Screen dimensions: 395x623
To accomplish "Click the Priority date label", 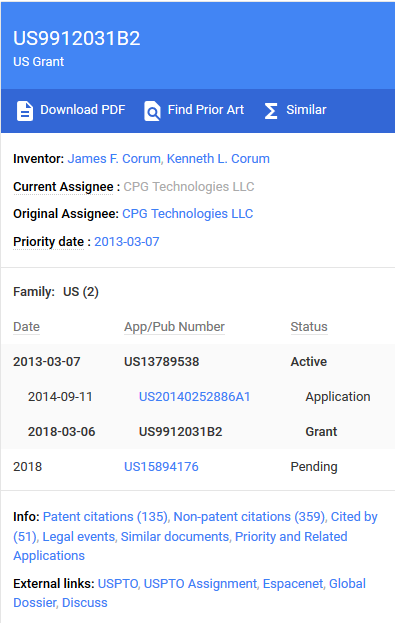I will coord(48,242).
